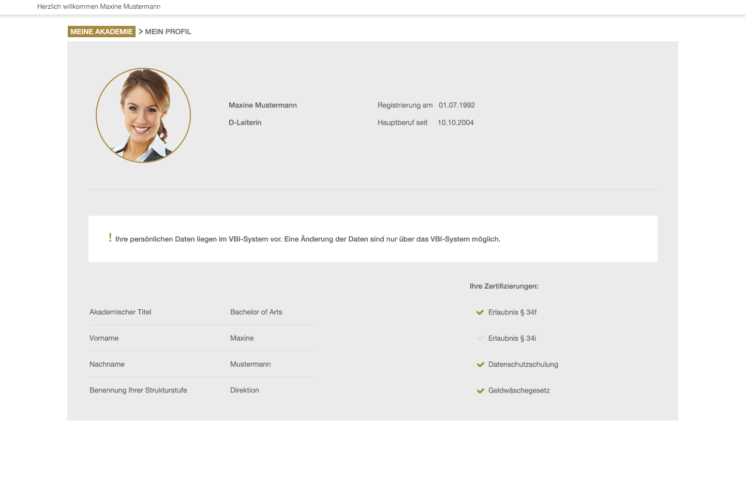745x497 pixels.
Task: Click the certification text 'Erlaubnis § 34f'
Action: (513, 312)
